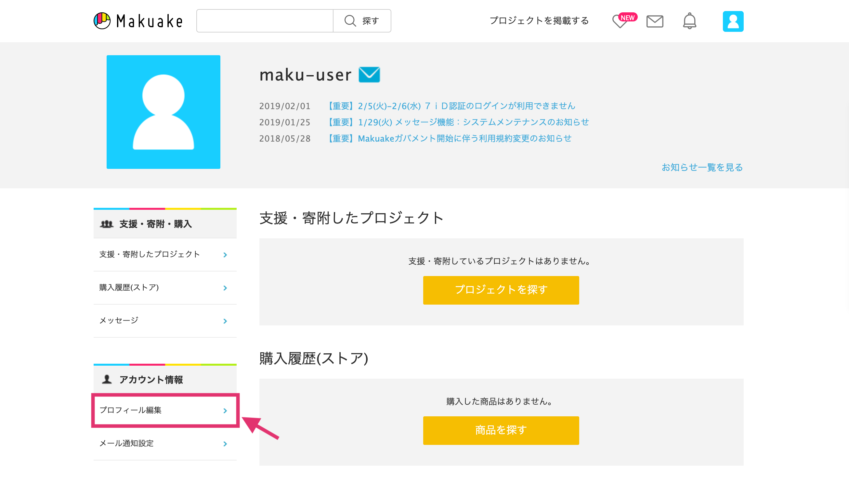This screenshot has width=849, height=504.
Task: Open プロジェクトを掲載する link
Action: [539, 21]
